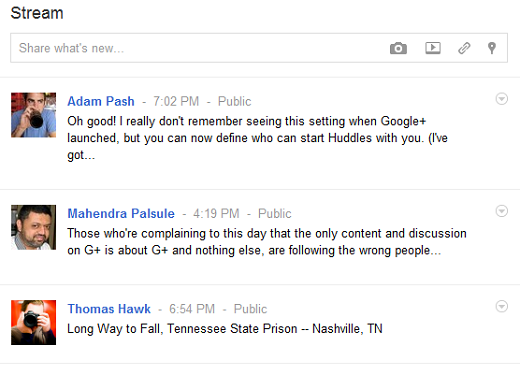Open options dropdown on Thomas Hawk's post
The image size is (520, 375).
[x=502, y=306]
